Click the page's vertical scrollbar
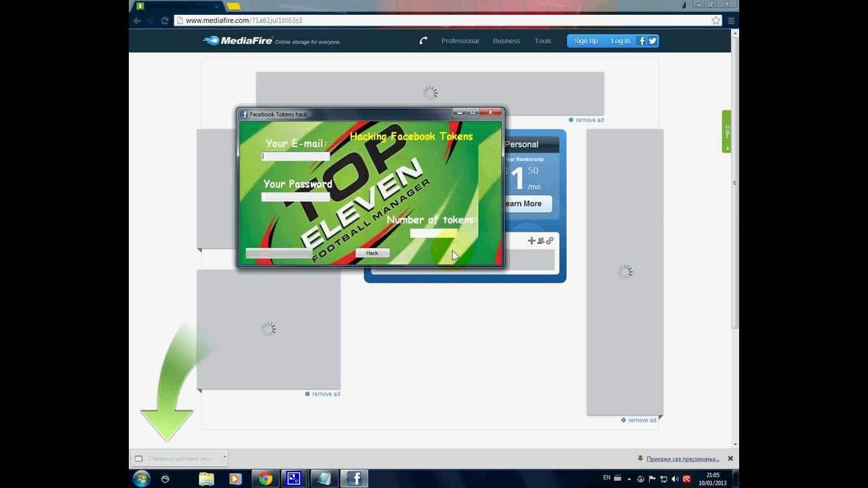 (x=735, y=183)
